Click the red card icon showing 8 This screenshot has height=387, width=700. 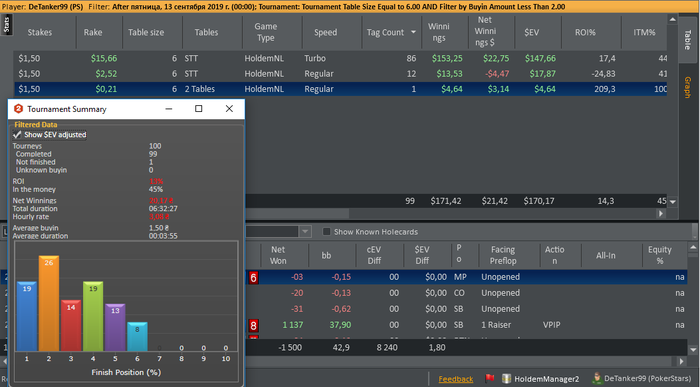[253, 325]
